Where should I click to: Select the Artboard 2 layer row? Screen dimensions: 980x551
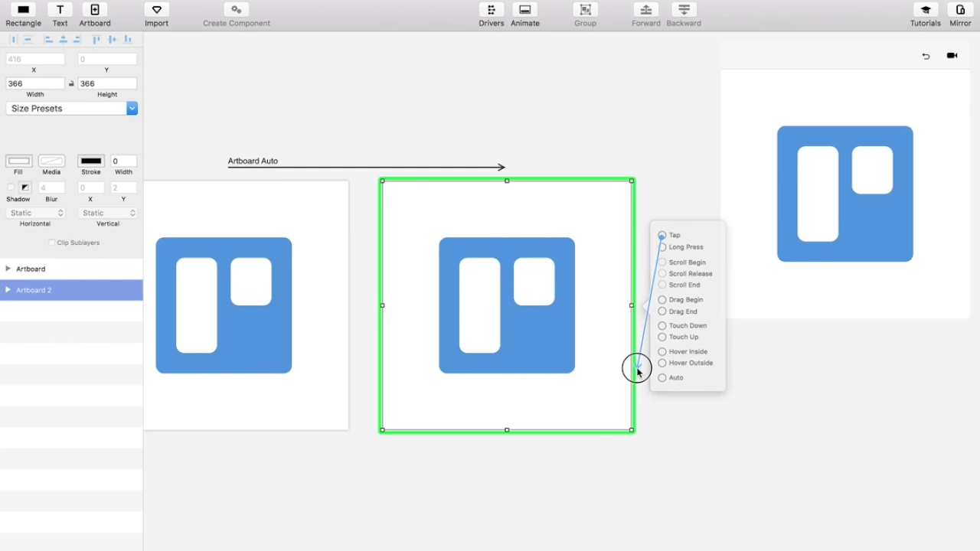click(71, 290)
